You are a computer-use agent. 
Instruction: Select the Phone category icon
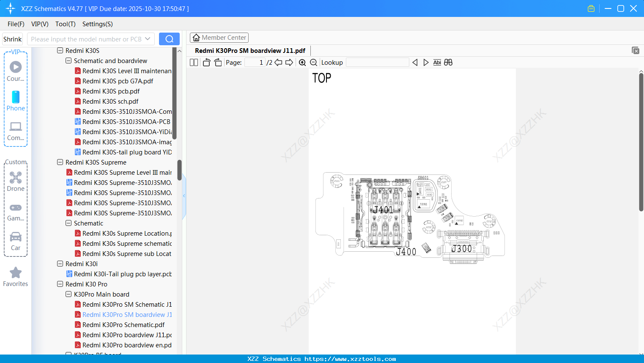pyautogui.click(x=16, y=101)
